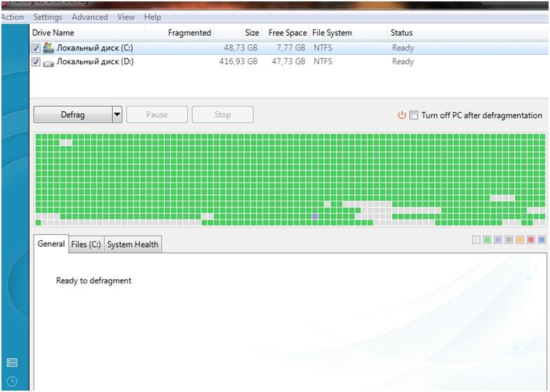The width and height of the screenshot is (550, 392).
Task: Click the orange legend color swatch
Action: pos(520,240)
